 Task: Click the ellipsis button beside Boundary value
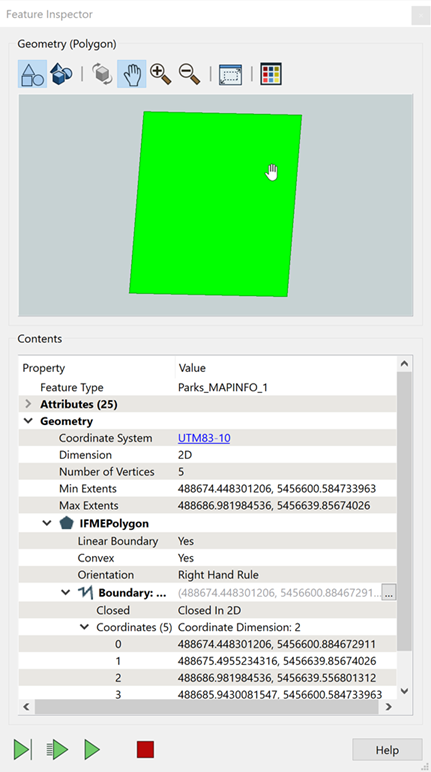(x=389, y=593)
